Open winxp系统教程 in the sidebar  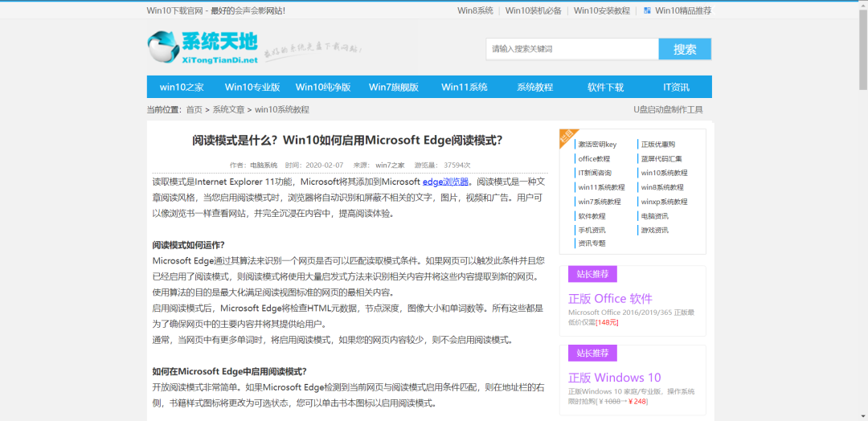point(665,202)
